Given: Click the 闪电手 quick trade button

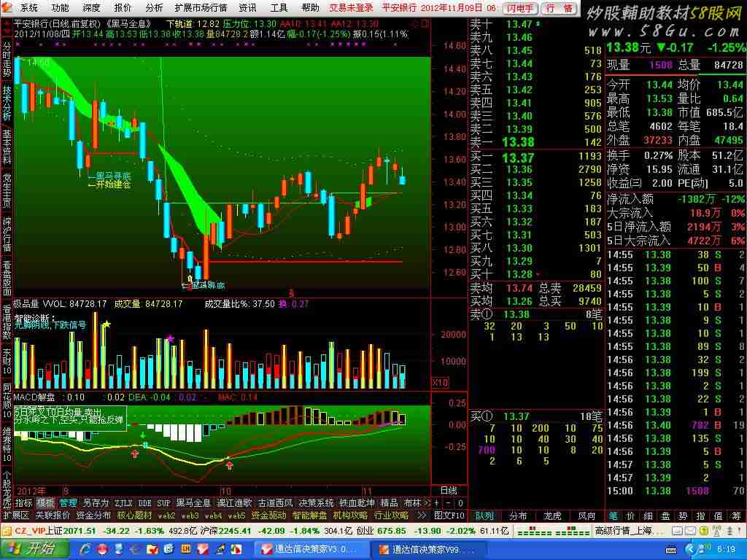Looking at the screenshot, I should (520, 8).
